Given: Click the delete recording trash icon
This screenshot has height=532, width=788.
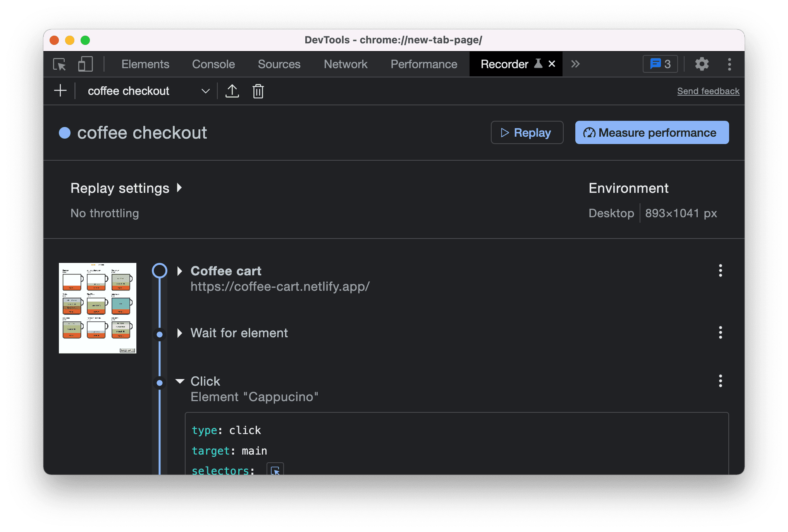Looking at the screenshot, I should (x=258, y=91).
